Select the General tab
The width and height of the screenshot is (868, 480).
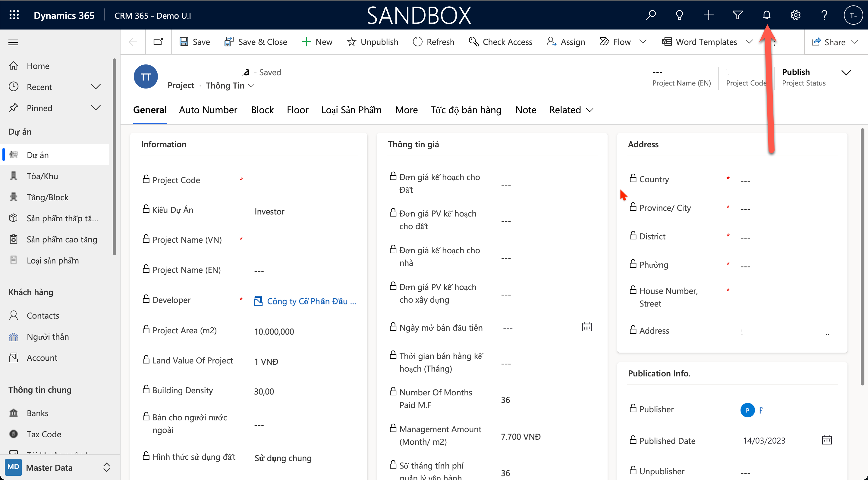pos(150,110)
